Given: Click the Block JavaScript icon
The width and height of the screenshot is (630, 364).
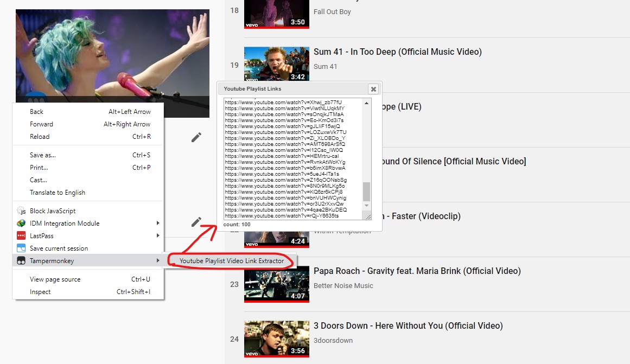Looking at the screenshot, I should 21,211.
